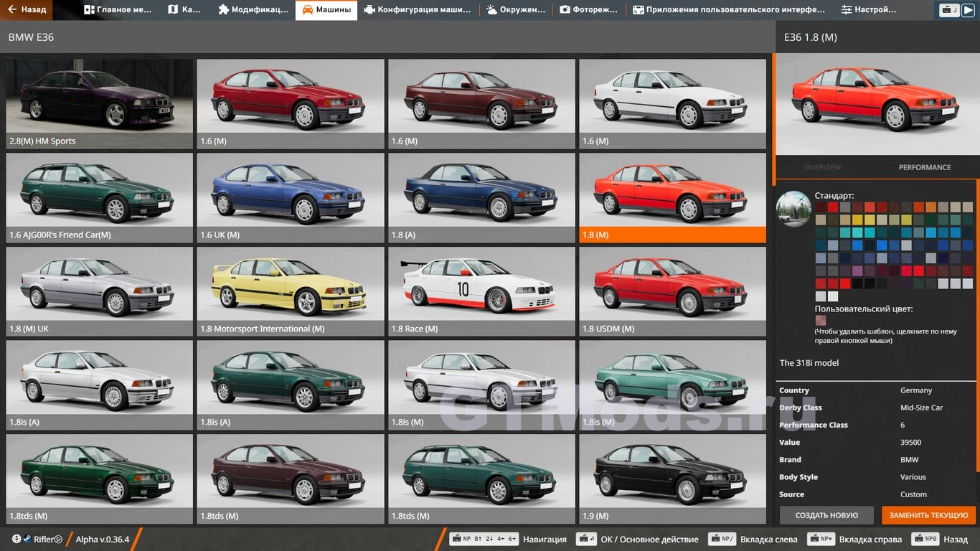Viewport: 980px width, 551px height.
Task: Click the play resume icon in top bar
Action: tap(968, 10)
